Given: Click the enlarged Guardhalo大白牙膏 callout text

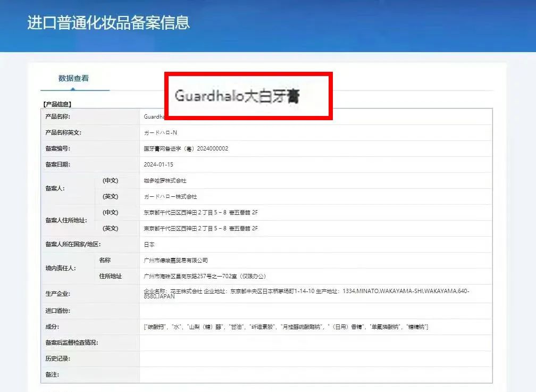Looking at the screenshot, I should 237,96.
